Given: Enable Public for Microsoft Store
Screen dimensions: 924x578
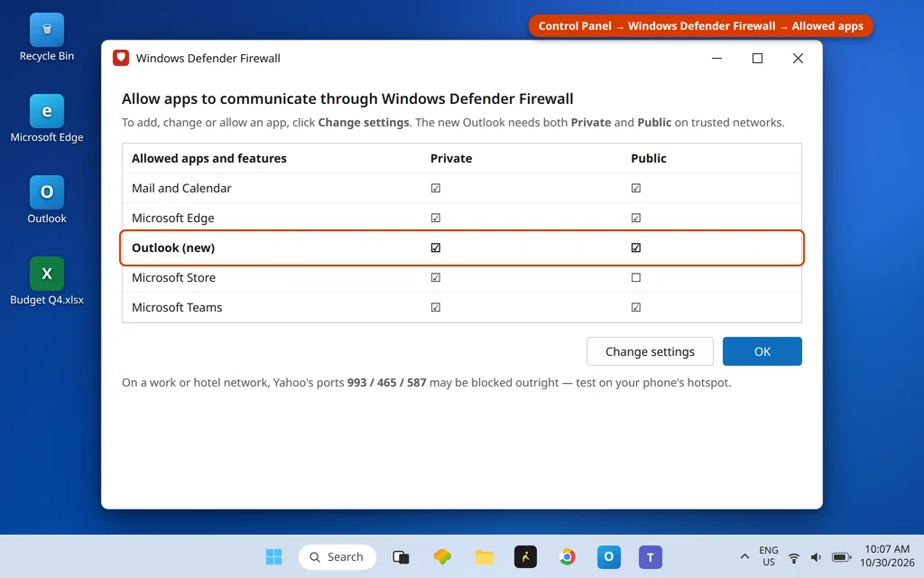Looking at the screenshot, I should [636, 277].
